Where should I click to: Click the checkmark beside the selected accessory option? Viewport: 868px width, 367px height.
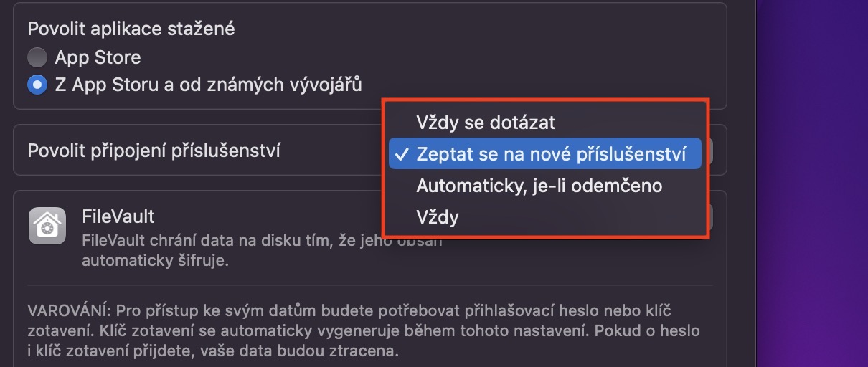click(402, 153)
